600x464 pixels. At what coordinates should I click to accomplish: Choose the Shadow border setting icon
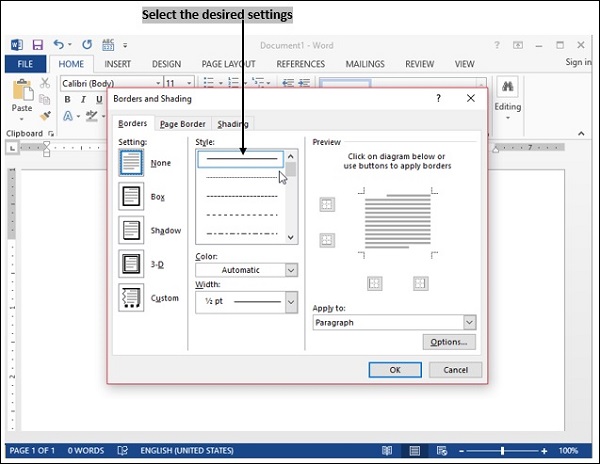click(x=131, y=231)
